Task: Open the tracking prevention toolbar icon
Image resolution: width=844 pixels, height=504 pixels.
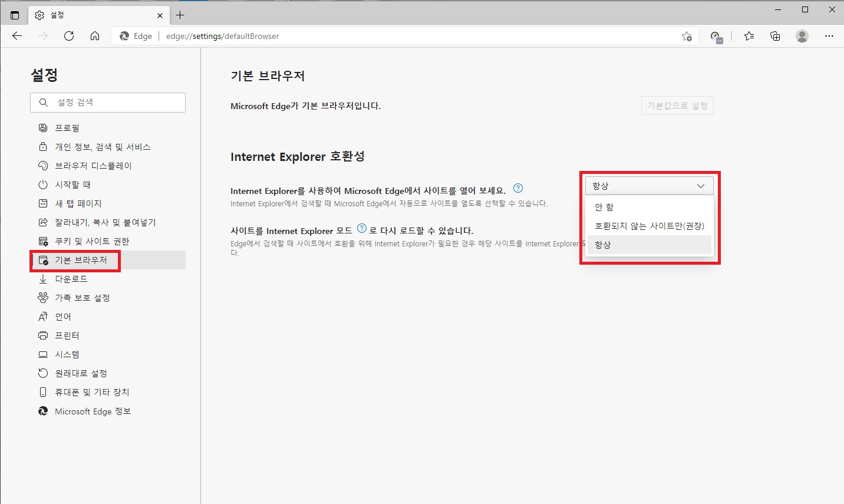Action: [716, 37]
